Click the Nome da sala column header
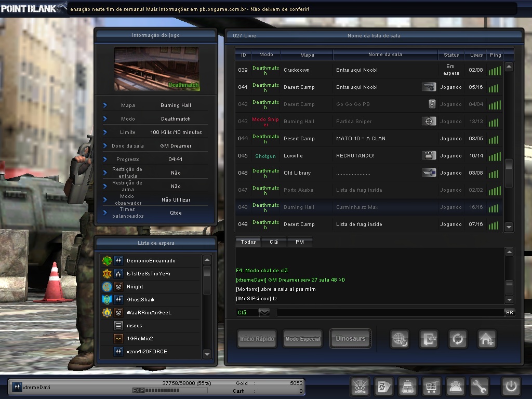 [385, 55]
